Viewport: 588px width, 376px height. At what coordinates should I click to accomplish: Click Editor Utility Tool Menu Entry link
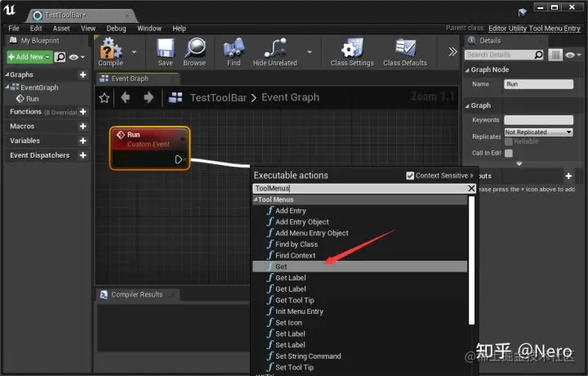point(534,28)
